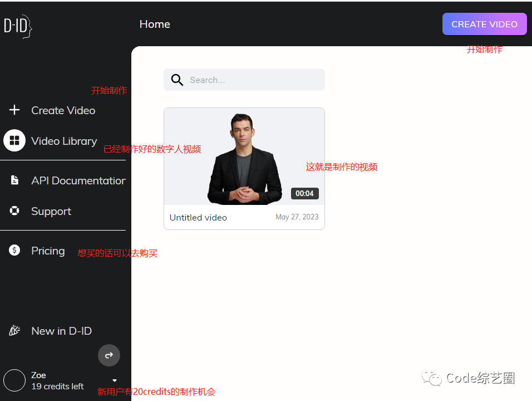Click the 00:04 duration badge

point(305,194)
